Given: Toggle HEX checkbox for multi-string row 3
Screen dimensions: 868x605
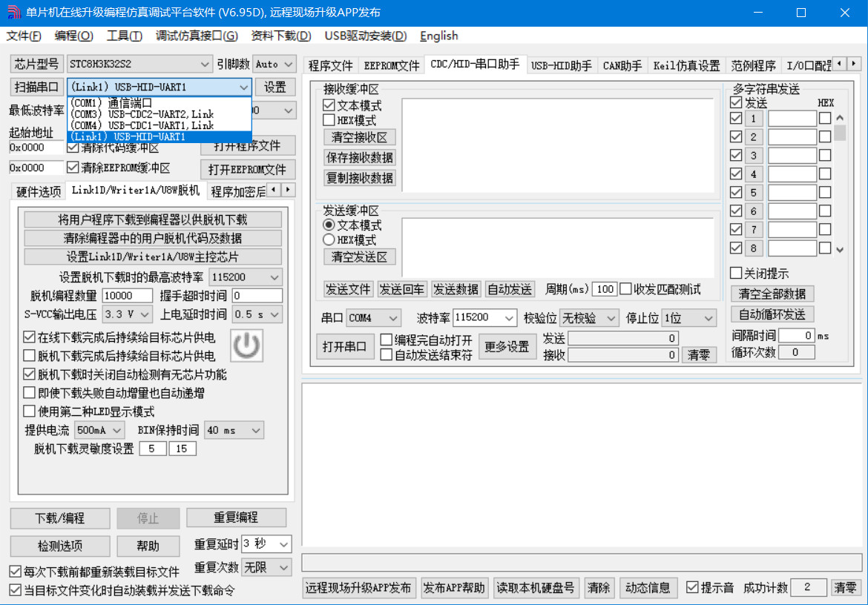Looking at the screenshot, I should (x=825, y=156).
